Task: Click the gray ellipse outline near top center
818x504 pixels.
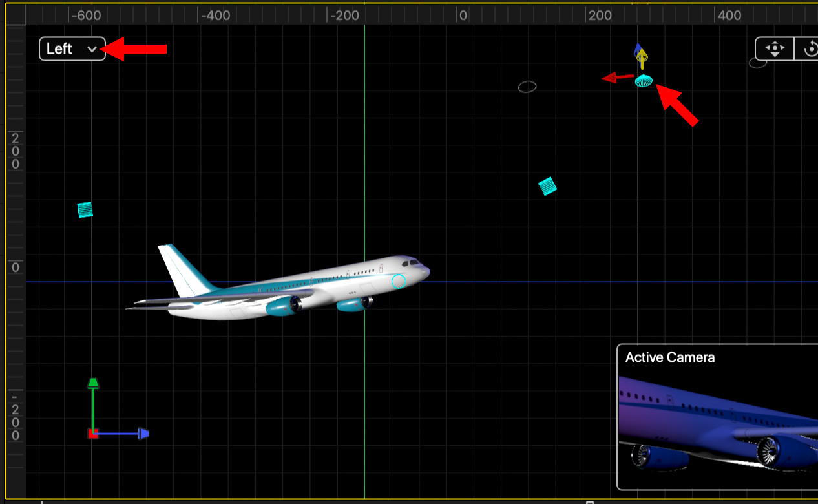Action: (527, 87)
